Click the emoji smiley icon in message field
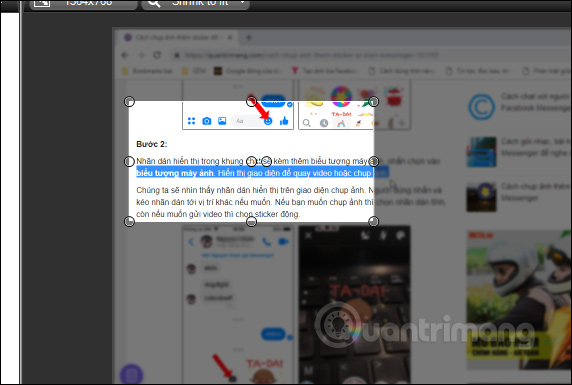Viewport: 572px width, 385px height. (x=268, y=121)
